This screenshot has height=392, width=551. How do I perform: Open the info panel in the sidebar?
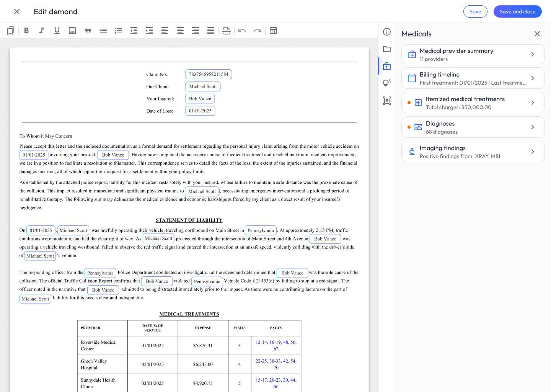(x=387, y=32)
